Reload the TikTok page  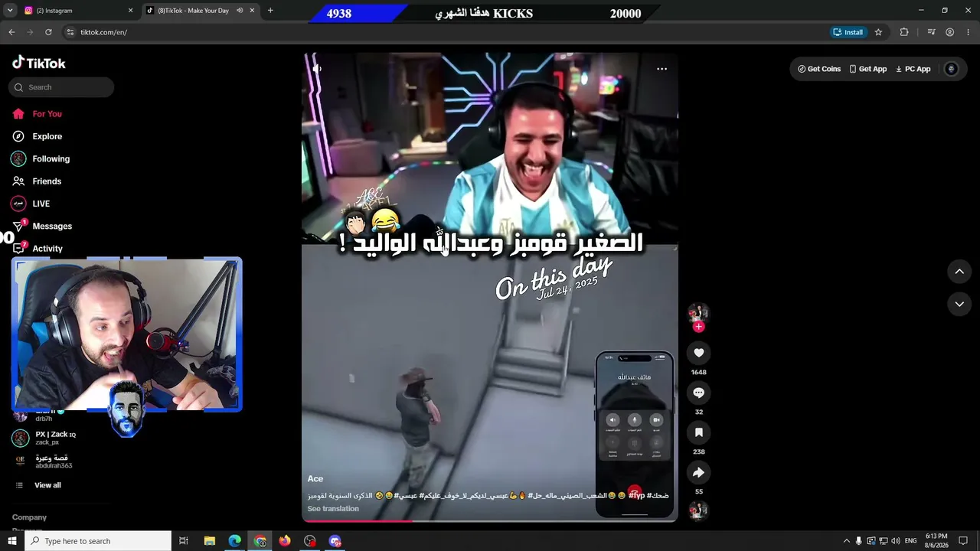(x=48, y=32)
